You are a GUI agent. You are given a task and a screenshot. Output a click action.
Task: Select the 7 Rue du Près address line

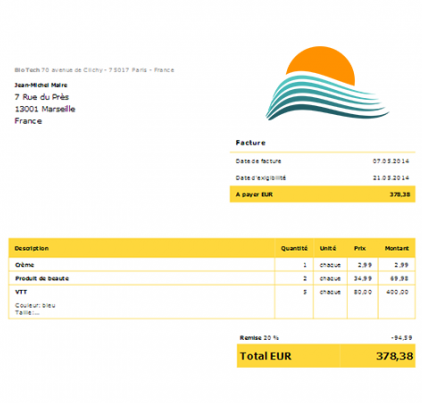point(42,97)
